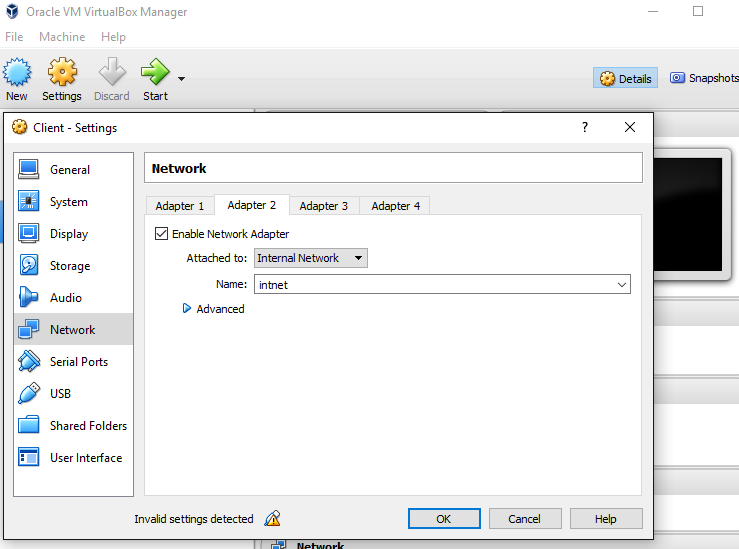Click the Details button in manager window

pyautogui.click(x=625, y=78)
